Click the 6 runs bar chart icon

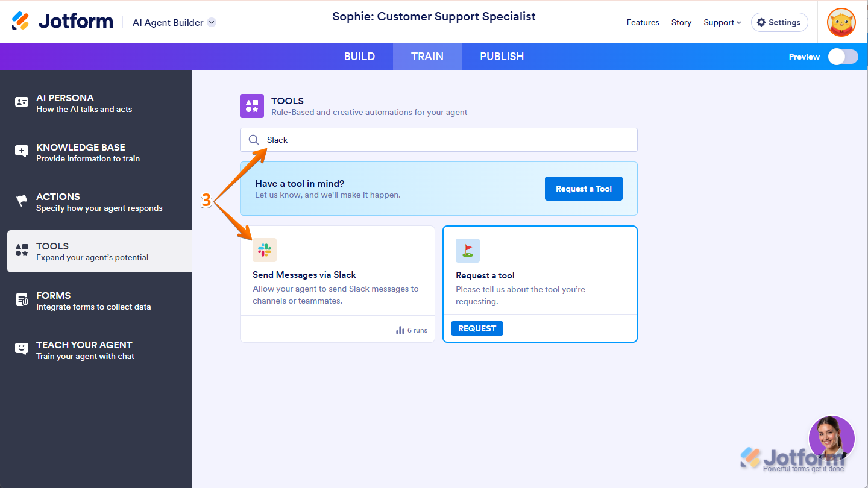pyautogui.click(x=400, y=330)
